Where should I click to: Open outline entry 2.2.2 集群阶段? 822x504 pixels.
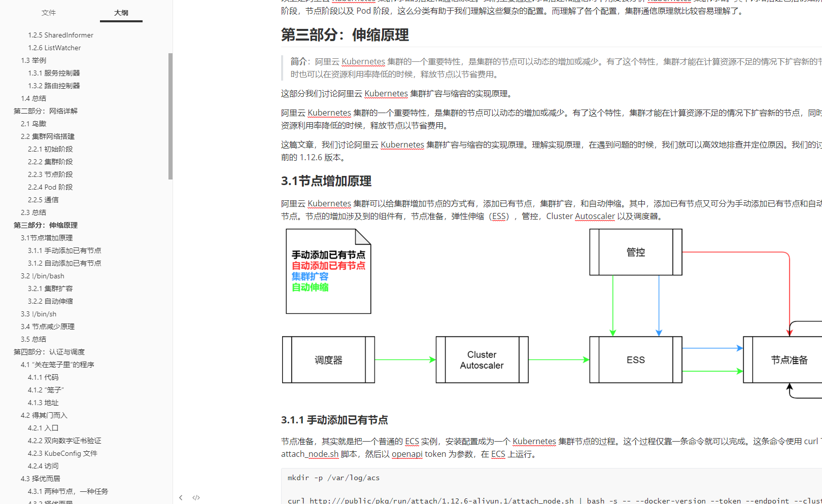pos(50,162)
